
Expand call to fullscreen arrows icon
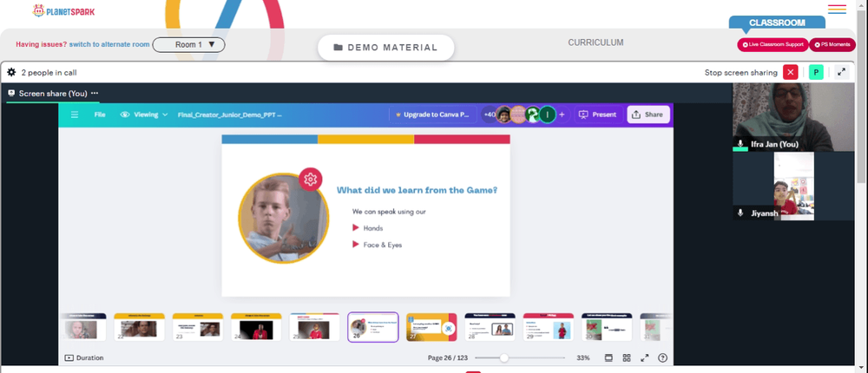[x=841, y=73]
